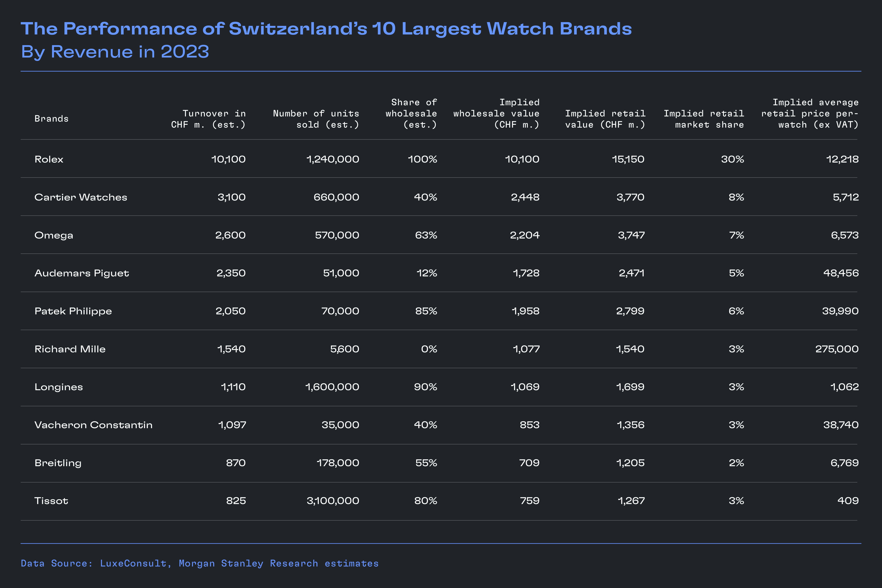
Task: Click Audemars Piguet average price 48,456
Action: (x=841, y=273)
